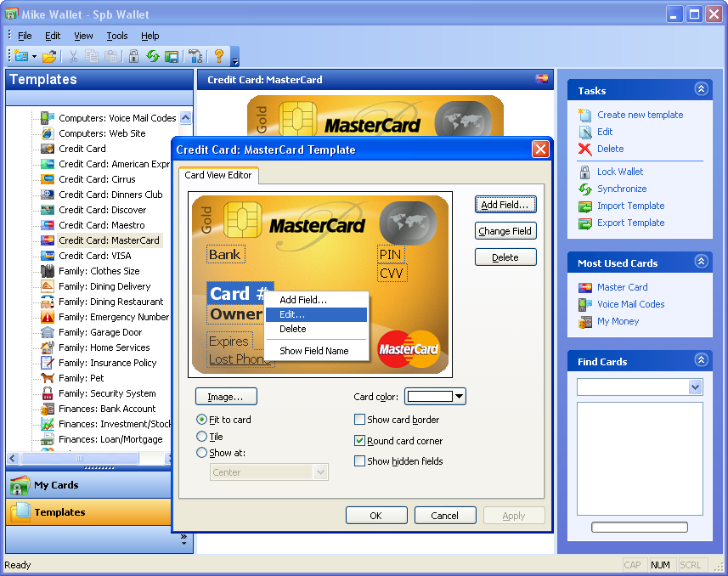Screen dimensions: 728x576
Task: Click the Import Template icon in Tasks
Action: tap(585, 206)
